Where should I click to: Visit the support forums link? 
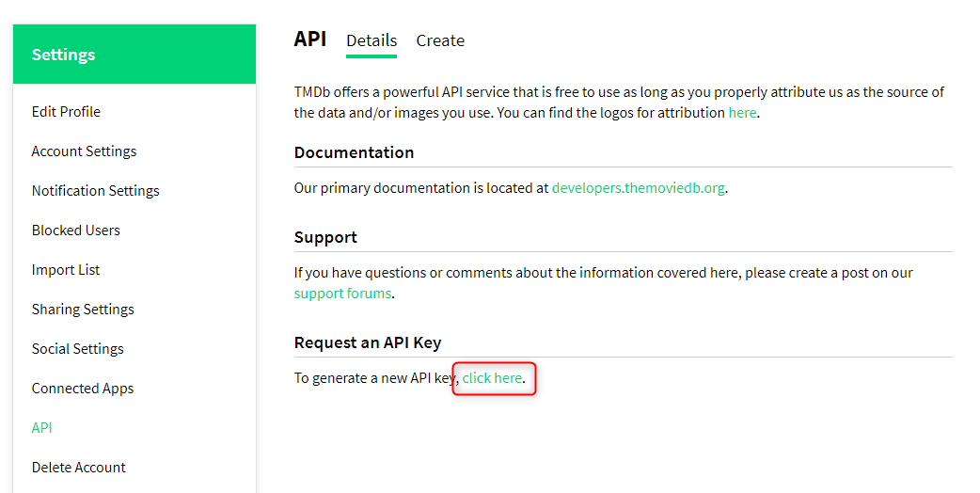pos(342,294)
